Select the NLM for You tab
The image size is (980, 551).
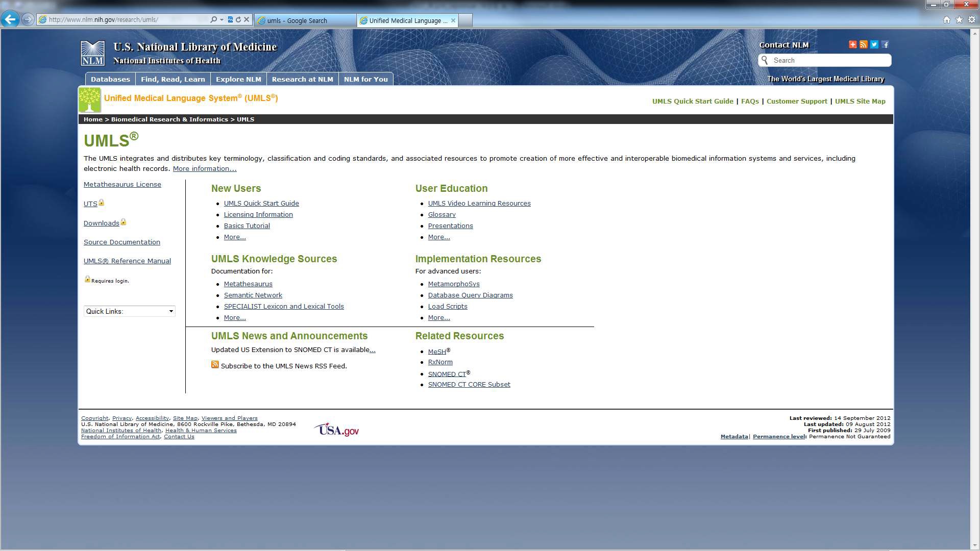pyautogui.click(x=365, y=79)
